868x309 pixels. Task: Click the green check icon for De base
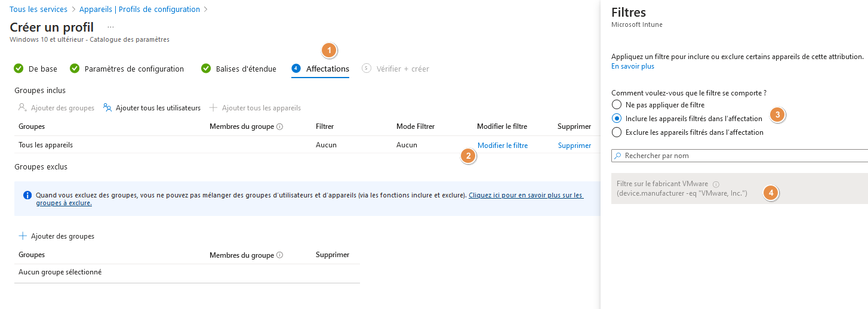point(19,69)
